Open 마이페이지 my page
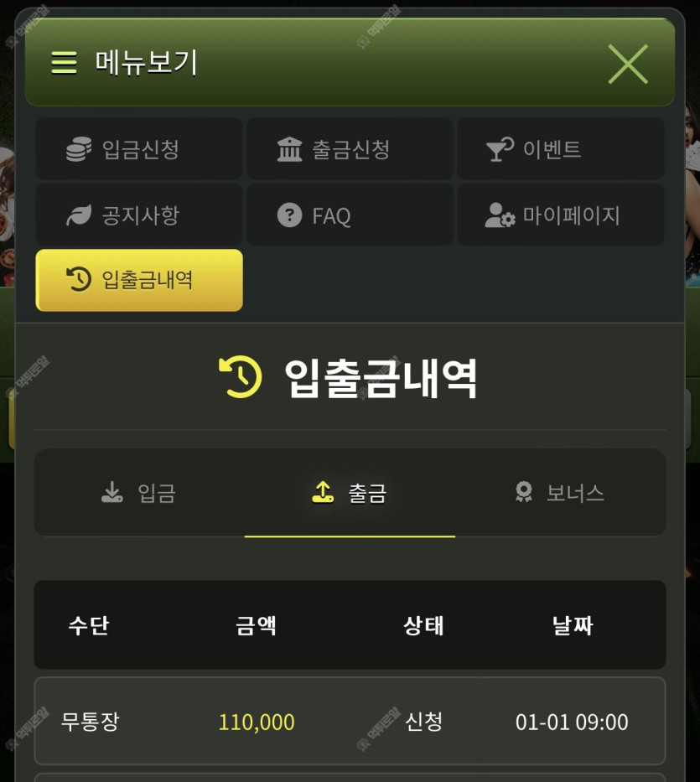 point(560,215)
